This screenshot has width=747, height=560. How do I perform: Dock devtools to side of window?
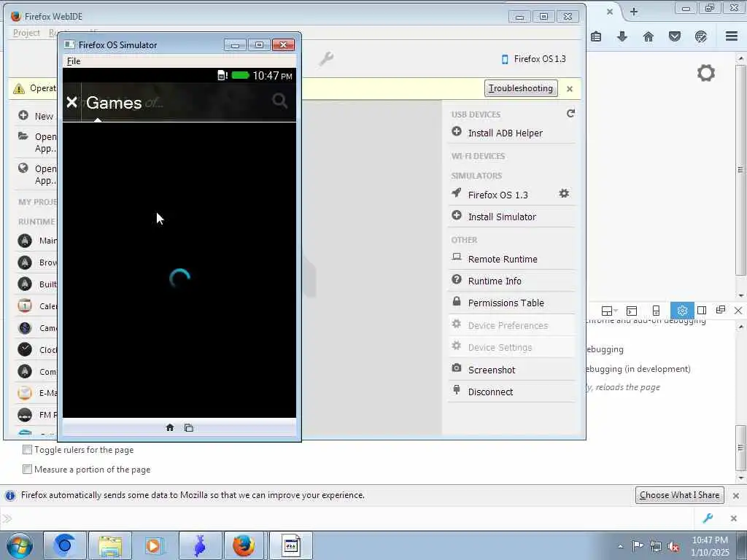coord(701,311)
